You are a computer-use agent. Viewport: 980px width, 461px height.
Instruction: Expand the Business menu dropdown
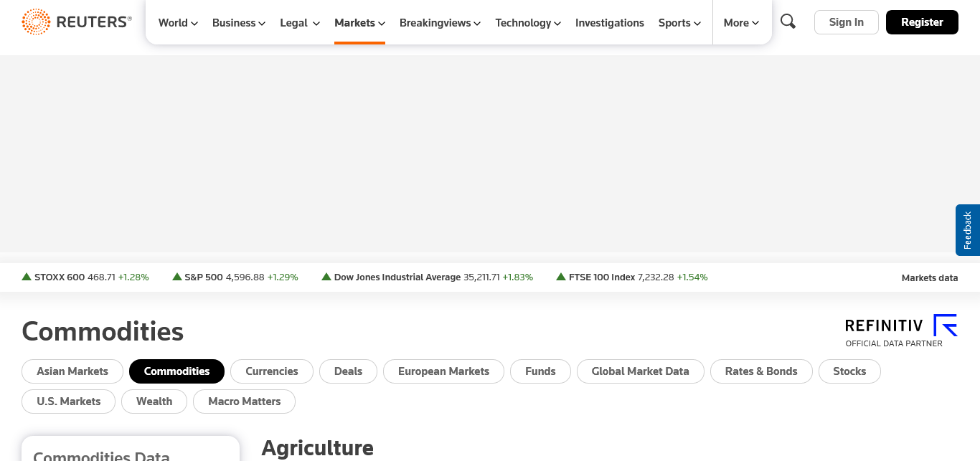point(239,23)
